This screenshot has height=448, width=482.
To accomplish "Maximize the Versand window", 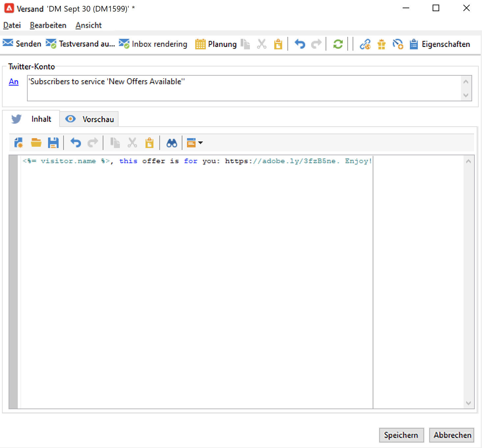I will pos(436,8).
